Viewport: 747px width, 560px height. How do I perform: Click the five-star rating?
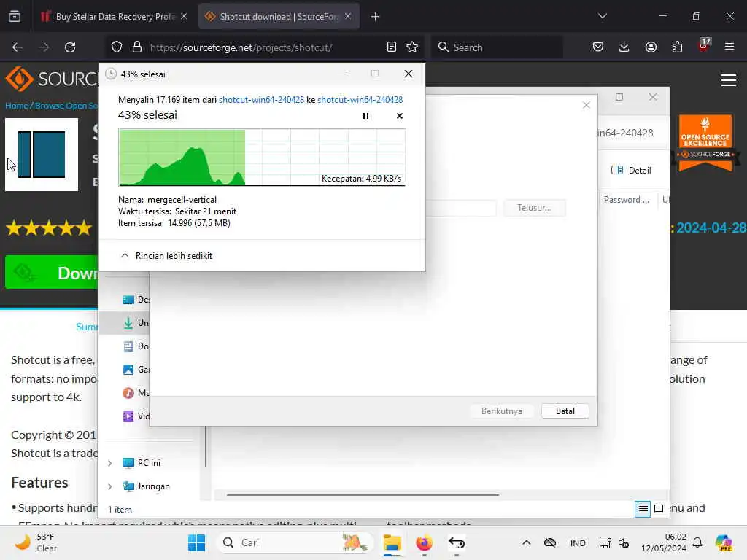(49, 228)
